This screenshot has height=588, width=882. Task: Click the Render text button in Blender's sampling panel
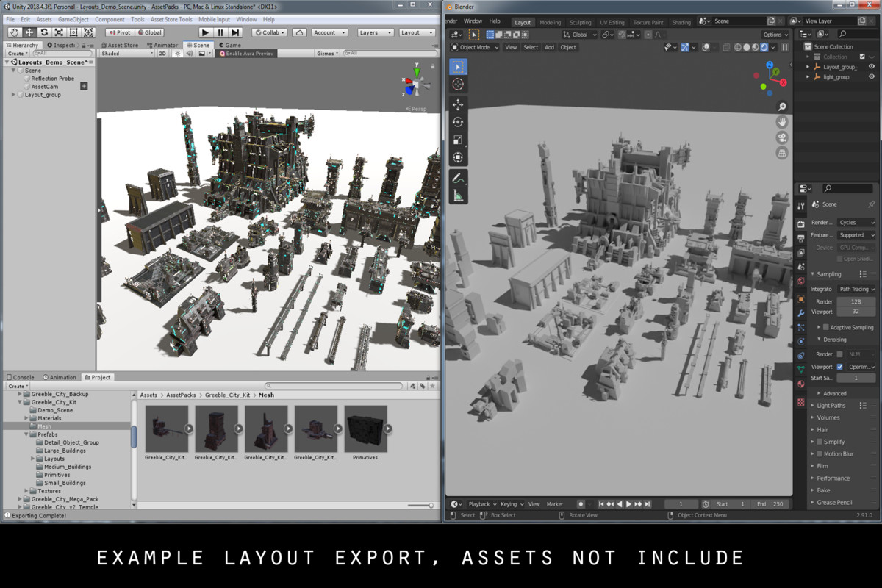point(824,301)
